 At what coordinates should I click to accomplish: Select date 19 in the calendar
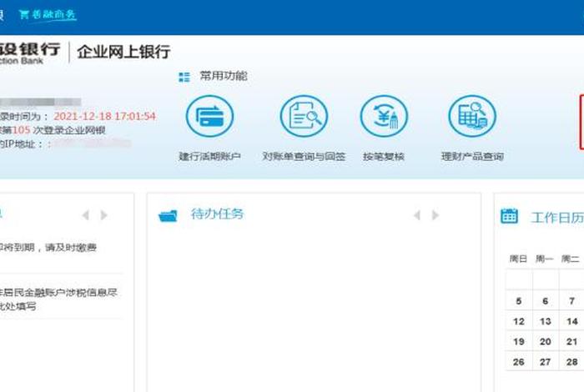519,341
